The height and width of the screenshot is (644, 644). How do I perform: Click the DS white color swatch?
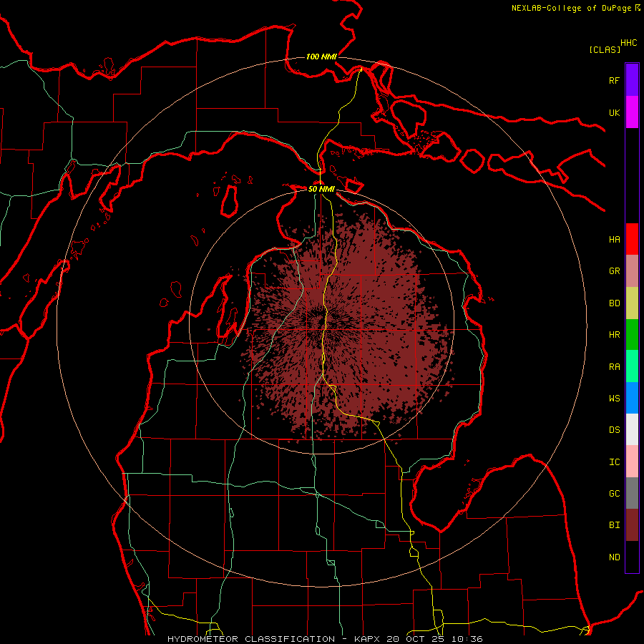point(632,429)
